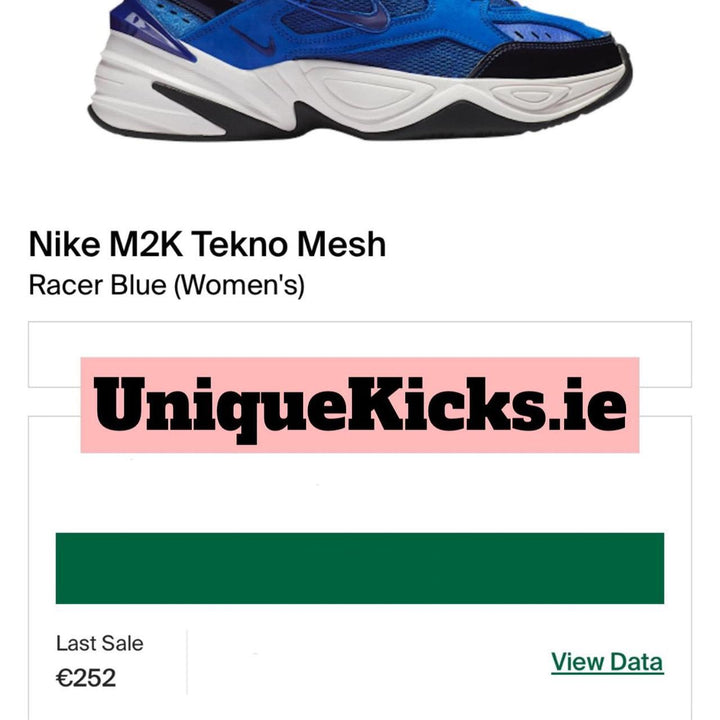This screenshot has height=720, width=720.
Task: Tap the black toe cap of the sneaker
Action: coord(551,57)
